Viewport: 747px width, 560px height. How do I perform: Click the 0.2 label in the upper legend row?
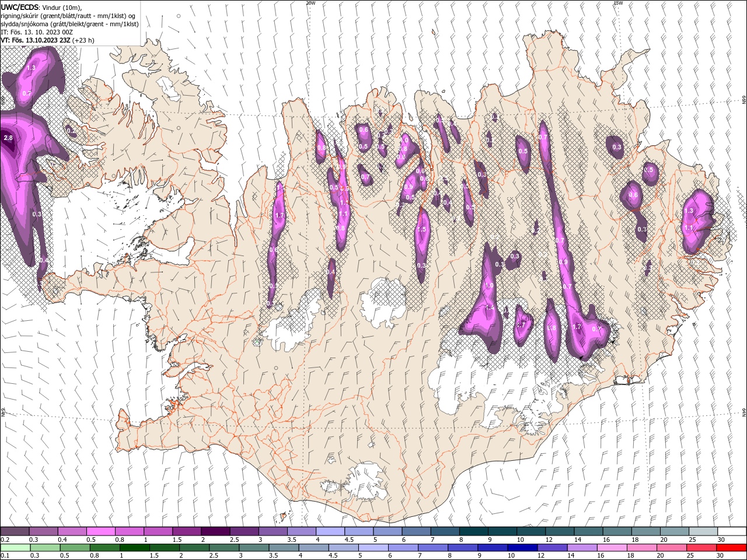tap(5, 540)
